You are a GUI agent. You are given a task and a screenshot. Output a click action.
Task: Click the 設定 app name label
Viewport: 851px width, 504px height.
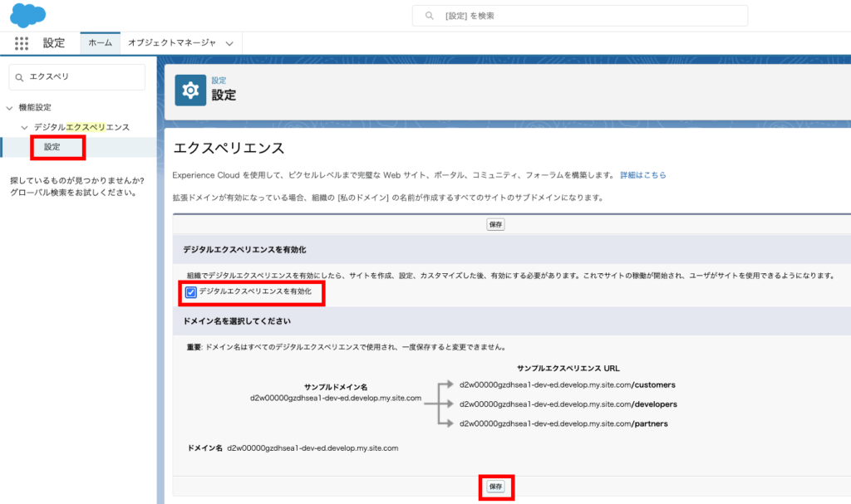[x=53, y=43]
